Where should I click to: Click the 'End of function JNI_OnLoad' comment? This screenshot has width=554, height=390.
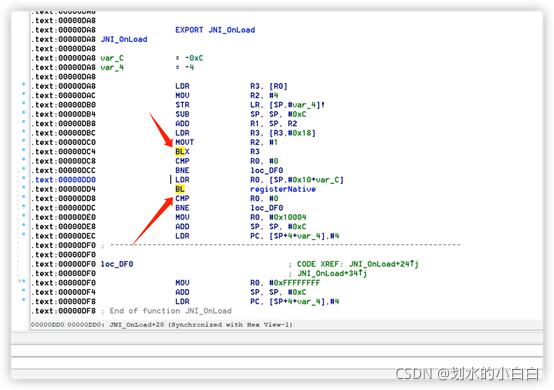point(170,311)
